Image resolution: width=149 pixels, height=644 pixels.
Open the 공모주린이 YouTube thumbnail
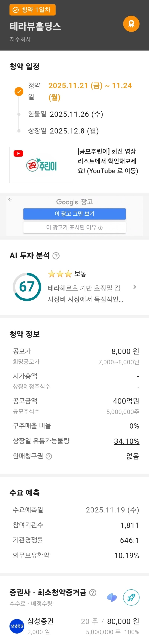point(42,165)
